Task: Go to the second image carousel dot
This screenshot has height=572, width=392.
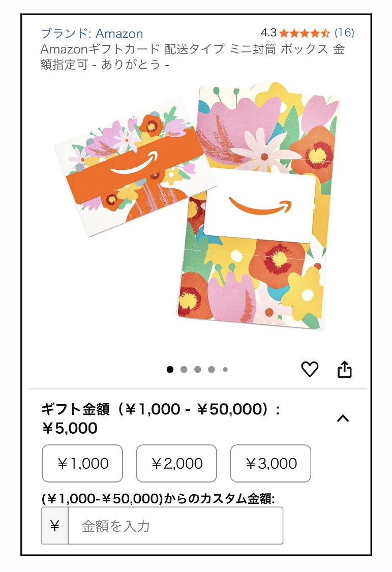Action: pyautogui.click(x=184, y=370)
